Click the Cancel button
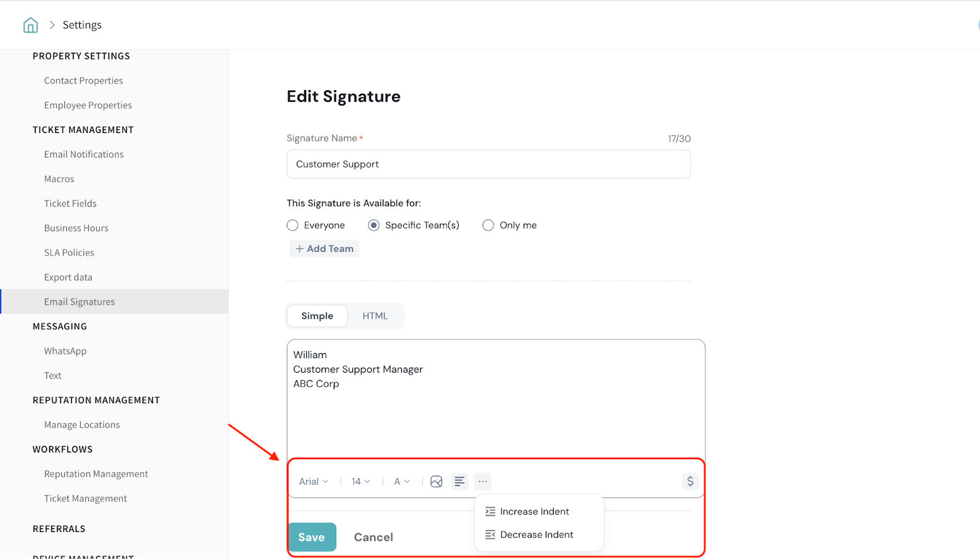This screenshot has width=980, height=559. click(373, 538)
